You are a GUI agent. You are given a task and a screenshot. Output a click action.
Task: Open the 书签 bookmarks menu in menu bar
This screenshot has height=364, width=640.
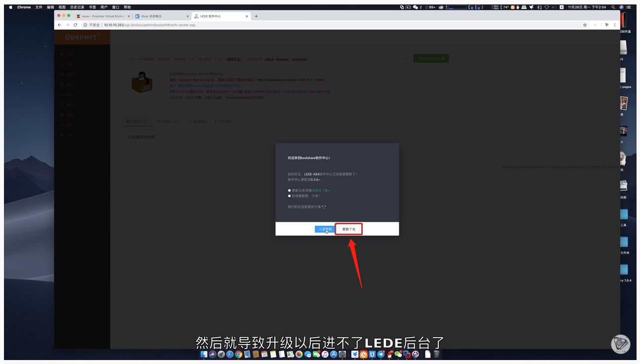(x=92, y=7)
